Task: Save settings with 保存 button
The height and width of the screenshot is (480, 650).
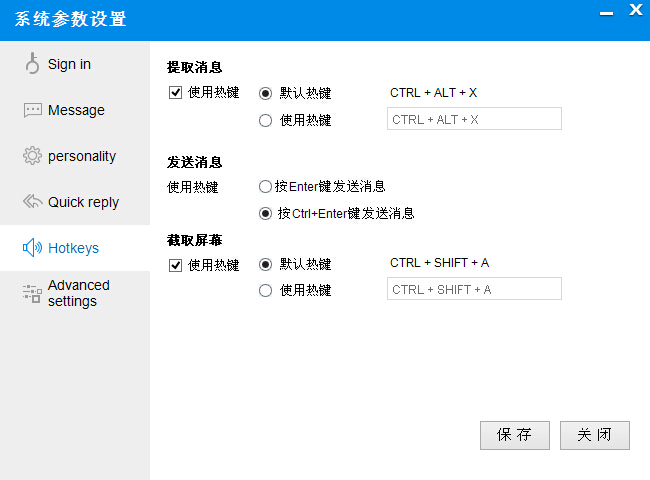Action: pyautogui.click(x=515, y=435)
